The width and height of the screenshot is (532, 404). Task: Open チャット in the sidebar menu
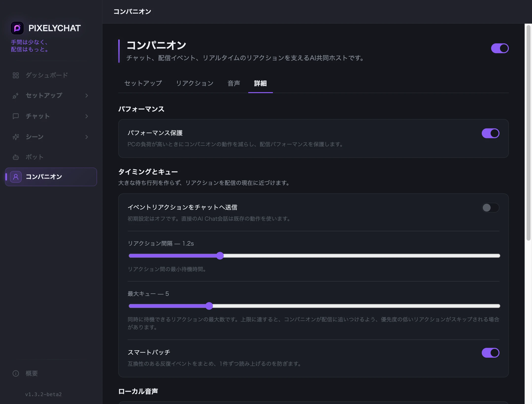[51, 116]
